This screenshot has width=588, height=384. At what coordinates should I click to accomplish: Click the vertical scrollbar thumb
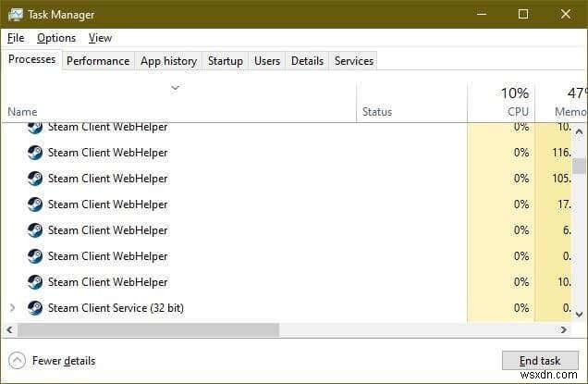(579, 166)
